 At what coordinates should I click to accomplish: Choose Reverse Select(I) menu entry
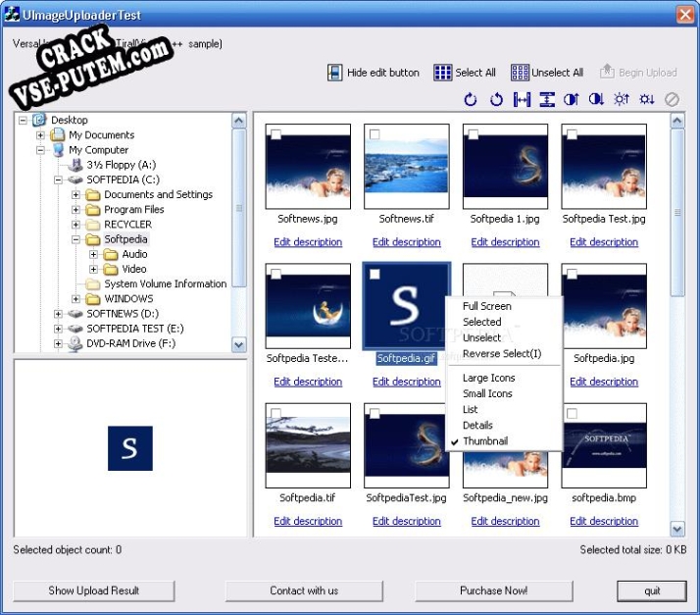[x=504, y=353]
